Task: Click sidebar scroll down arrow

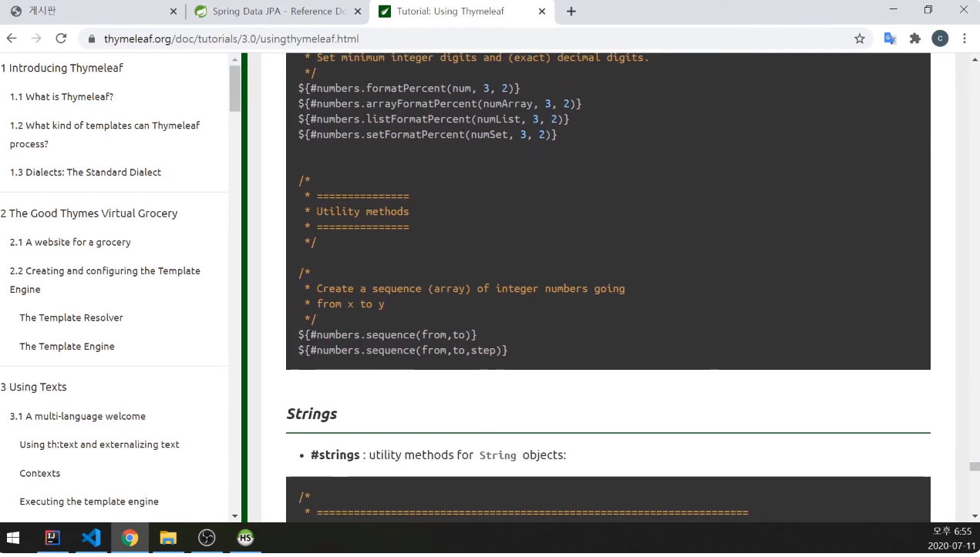Action: click(x=234, y=516)
